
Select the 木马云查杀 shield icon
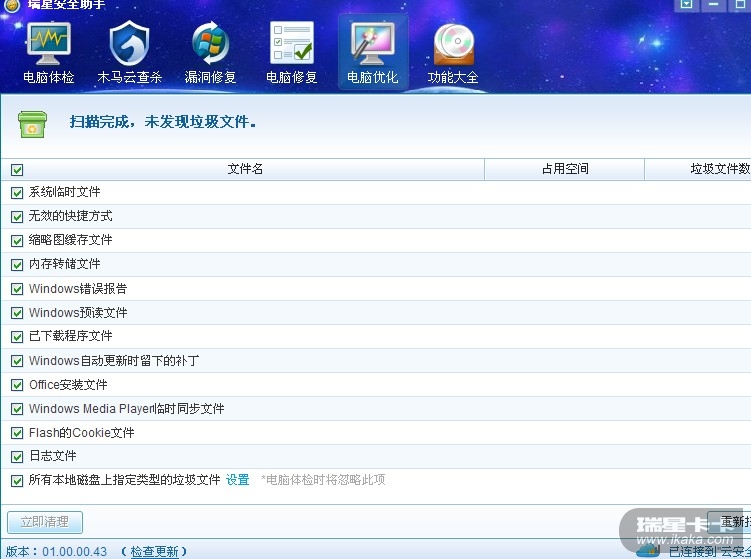coord(129,44)
